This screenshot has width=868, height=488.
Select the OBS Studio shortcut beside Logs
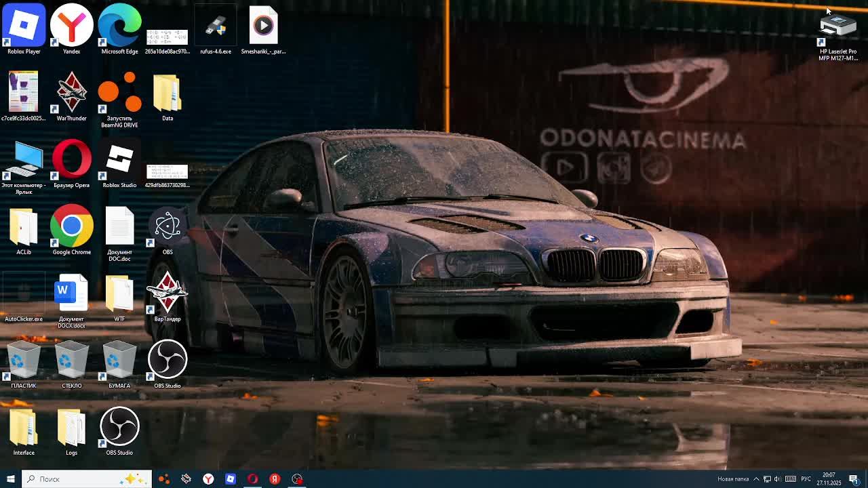119,431
